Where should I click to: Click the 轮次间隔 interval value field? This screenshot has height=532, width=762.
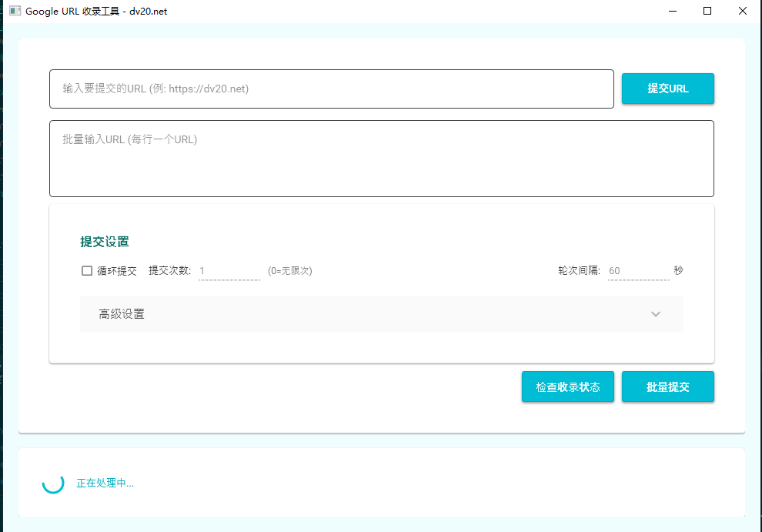click(639, 270)
